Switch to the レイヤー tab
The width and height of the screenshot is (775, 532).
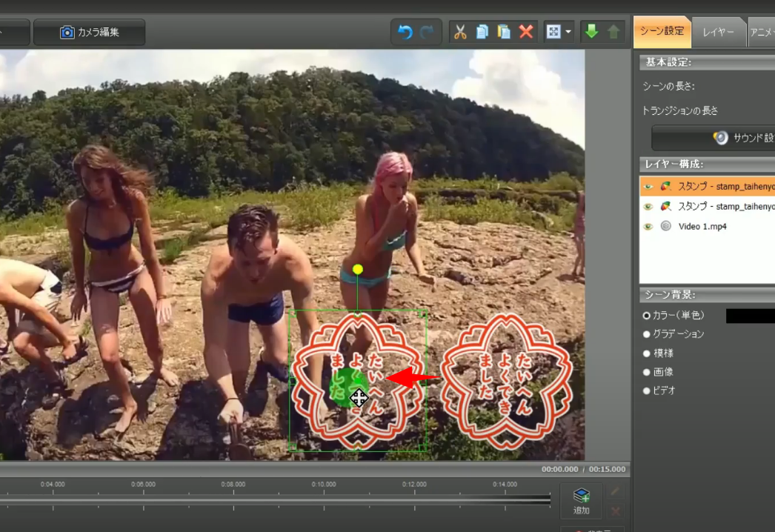point(718,33)
